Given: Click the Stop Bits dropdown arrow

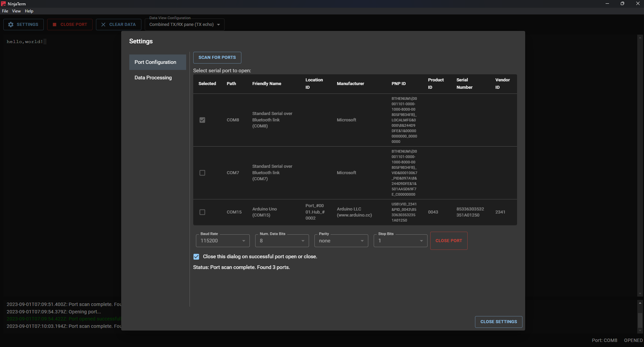Looking at the screenshot, I should click(421, 241).
